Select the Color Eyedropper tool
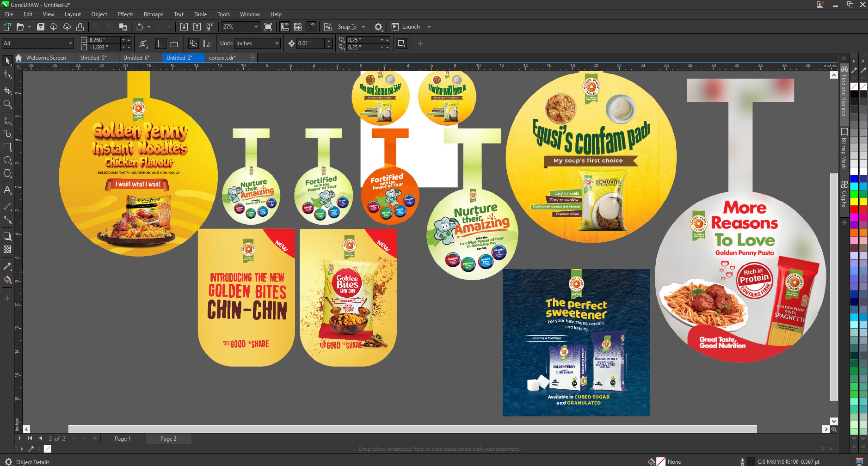Screen dimensions: 868x466 (x=7, y=266)
